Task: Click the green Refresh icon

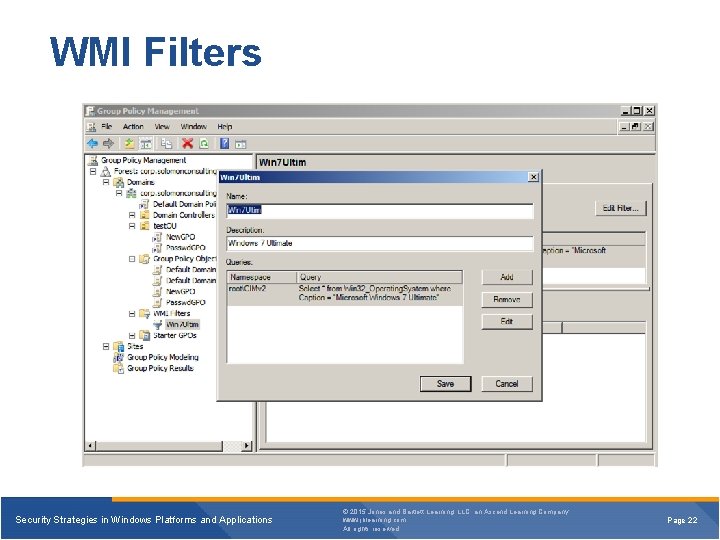Action: [204, 144]
